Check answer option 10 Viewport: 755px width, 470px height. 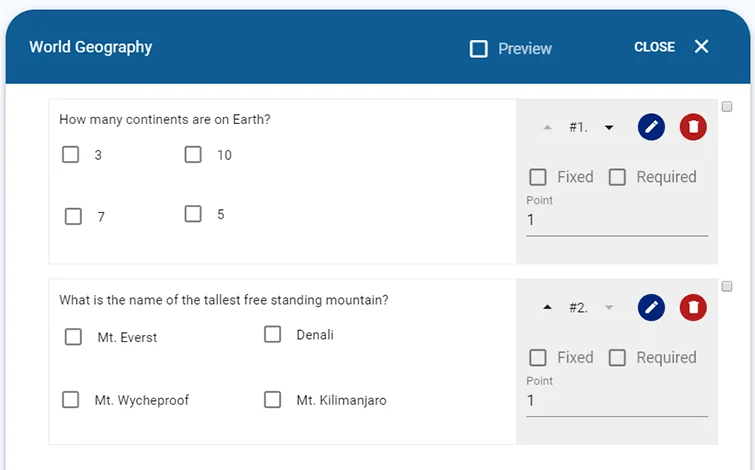click(x=193, y=155)
